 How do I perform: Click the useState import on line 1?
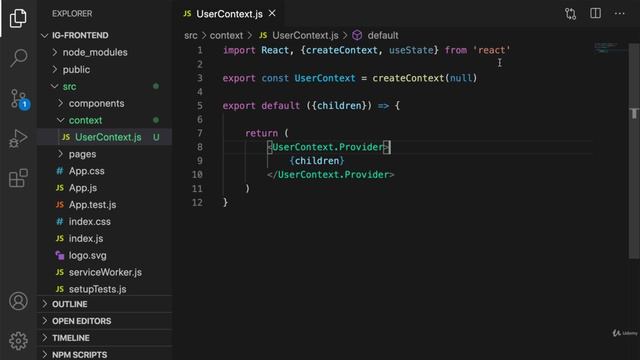pyautogui.click(x=411, y=50)
